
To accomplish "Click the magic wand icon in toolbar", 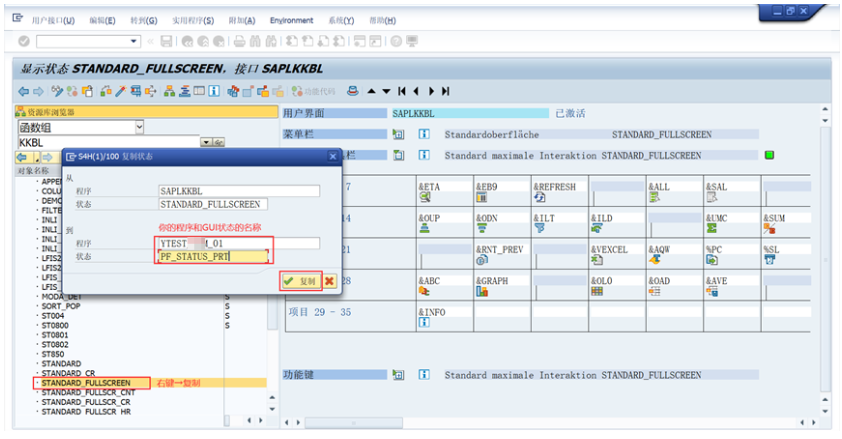I will click(x=121, y=91).
